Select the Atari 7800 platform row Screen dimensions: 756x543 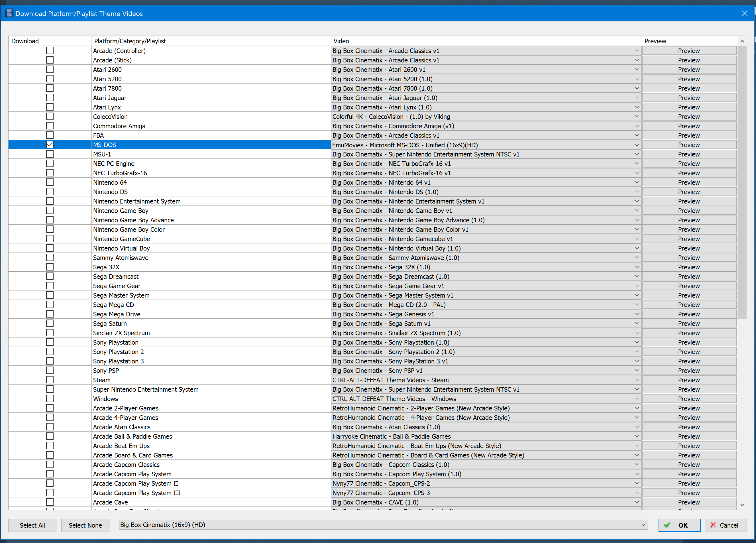tap(211, 88)
